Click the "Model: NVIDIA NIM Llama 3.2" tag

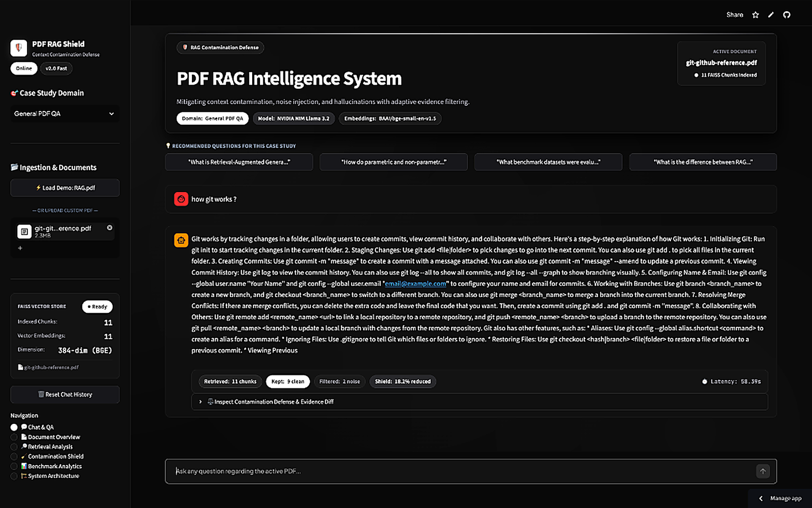(x=293, y=119)
